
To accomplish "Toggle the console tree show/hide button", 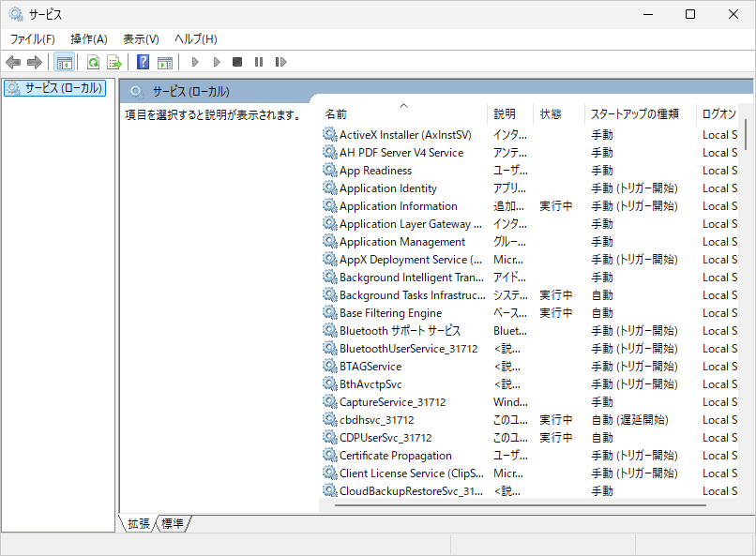I will point(64,62).
